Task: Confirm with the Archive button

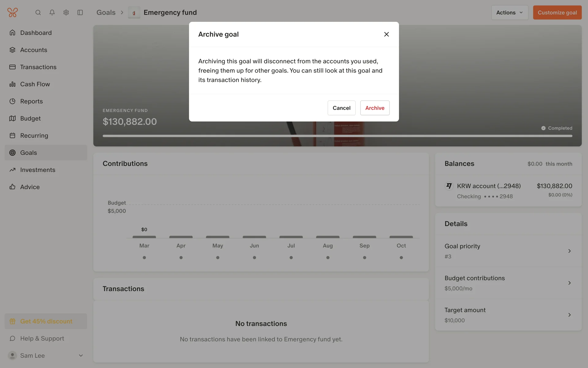Action: (x=375, y=108)
